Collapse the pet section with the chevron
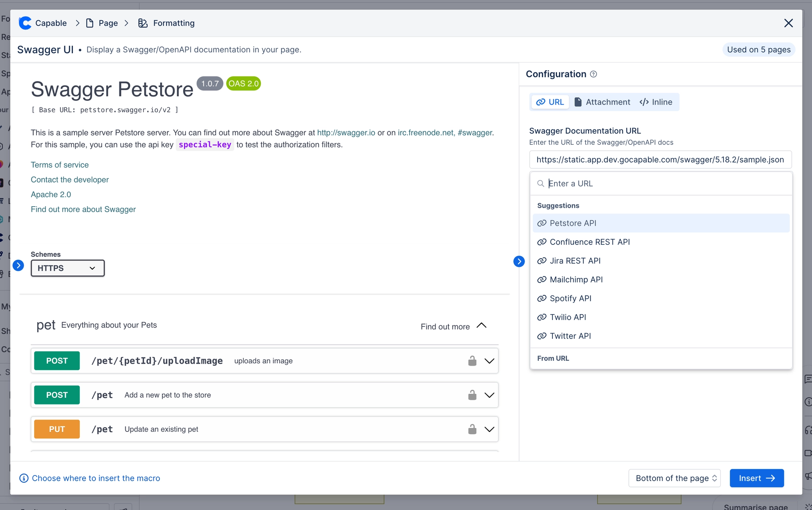Viewport: 812px width, 510px height. click(481, 326)
